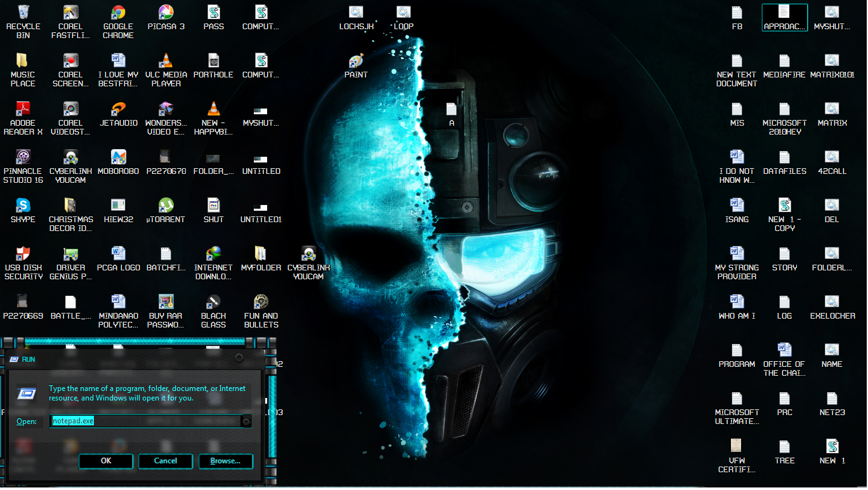The height and width of the screenshot is (490, 868).
Task: Click Browse... in the Run dialog
Action: pos(225,461)
